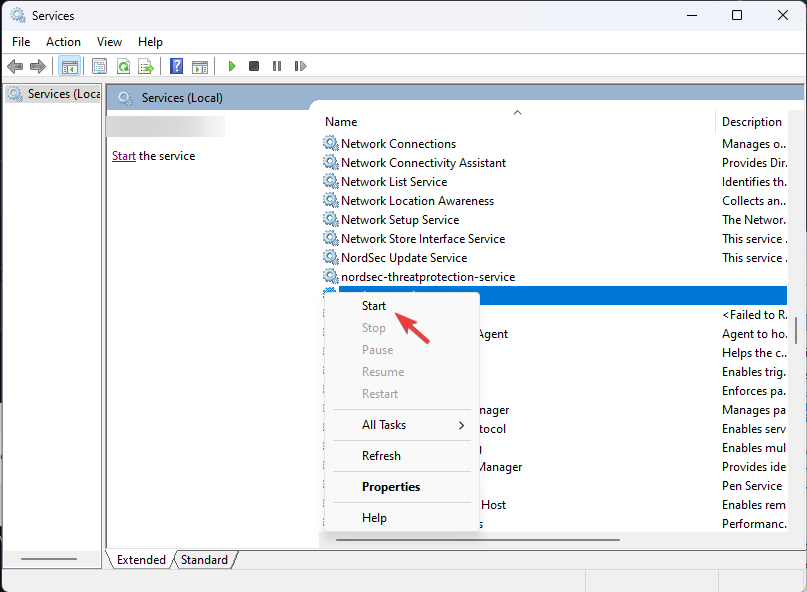Click the green Start Service play icon
This screenshot has width=807, height=592.
pyautogui.click(x=232, y=66)
